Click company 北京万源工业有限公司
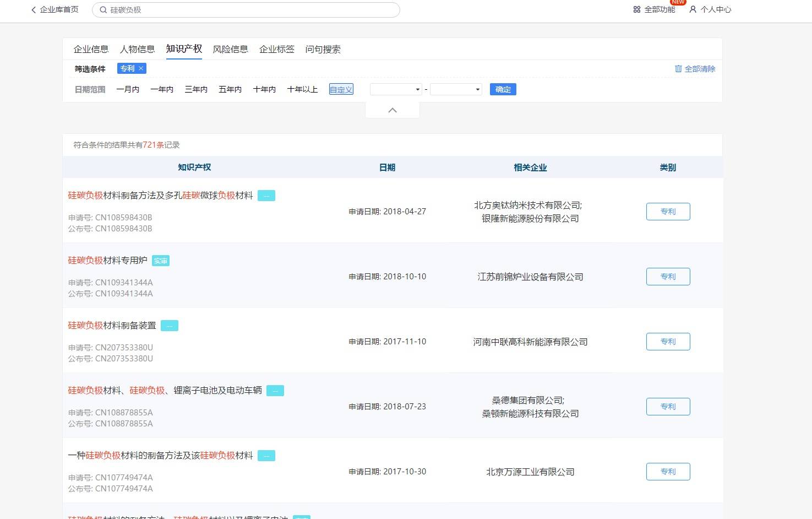The width and height of the screenshot is (812, 519). click(530, 472)
